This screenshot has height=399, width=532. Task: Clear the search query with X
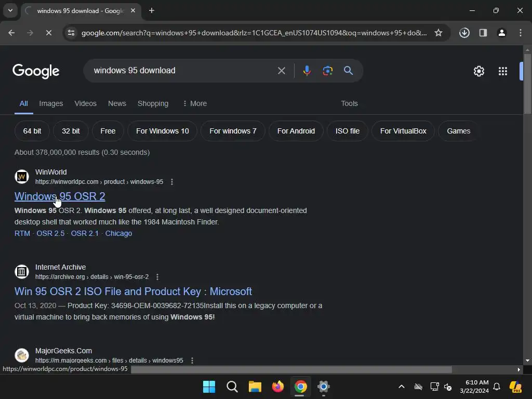point(282,71)
